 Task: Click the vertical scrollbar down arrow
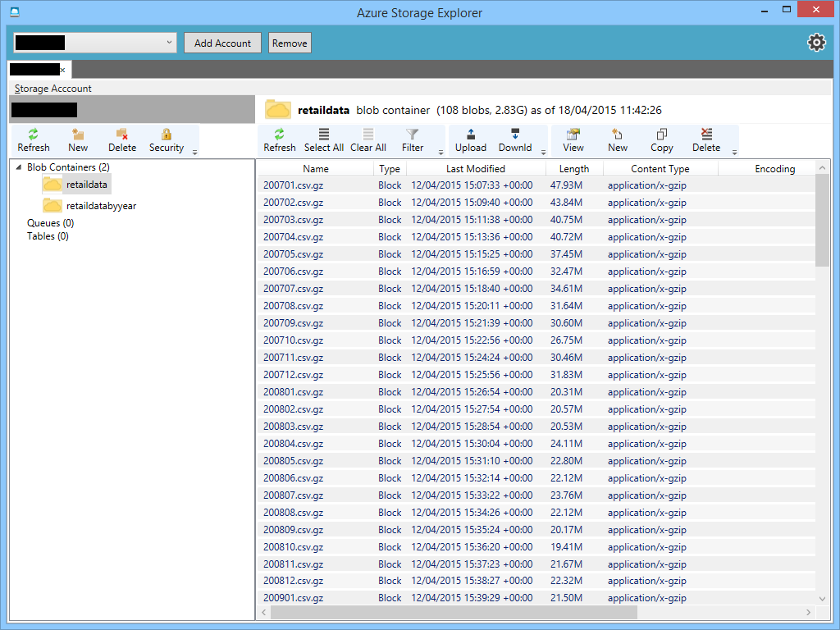[822, 599]
